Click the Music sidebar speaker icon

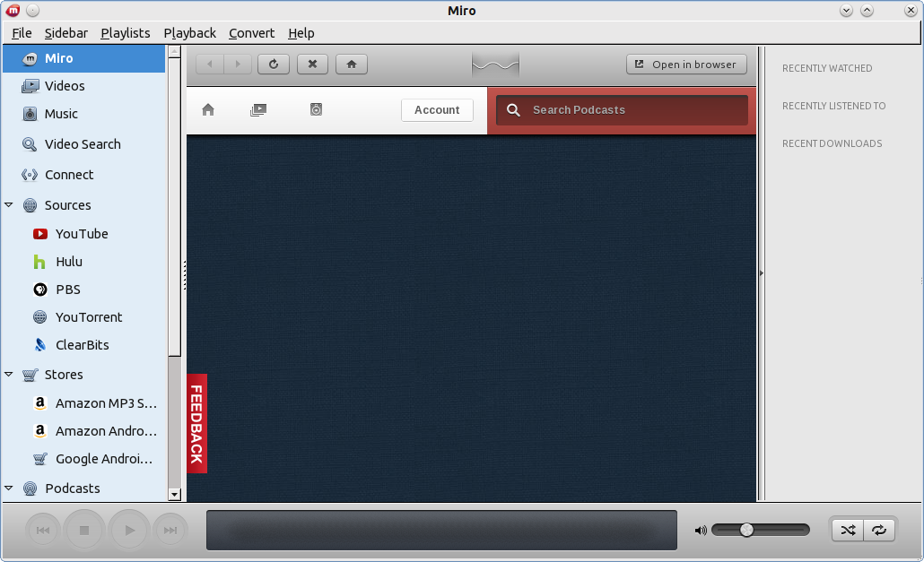[x=30, y=114]
